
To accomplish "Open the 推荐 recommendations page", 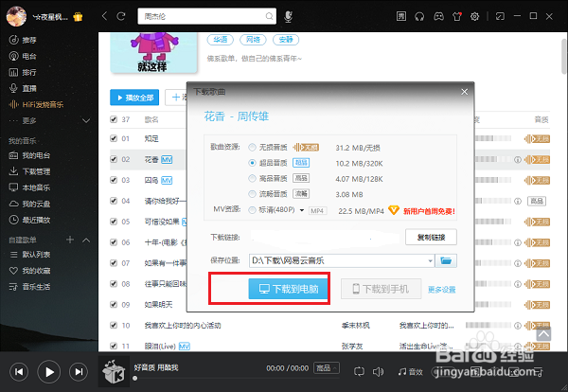I will point(23,40).
